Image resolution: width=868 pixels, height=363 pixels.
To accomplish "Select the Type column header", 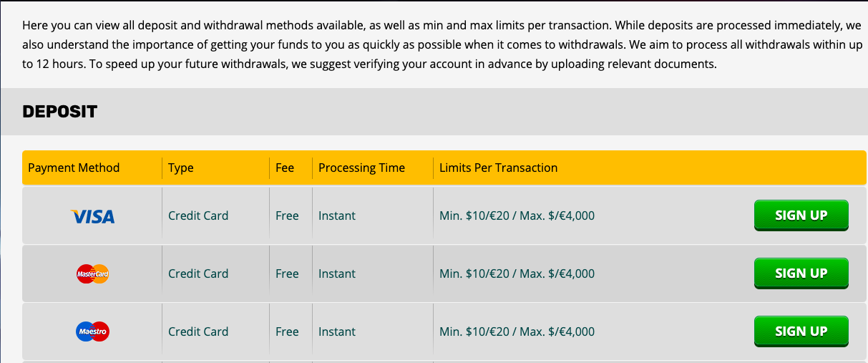I will tap(181, 168).
